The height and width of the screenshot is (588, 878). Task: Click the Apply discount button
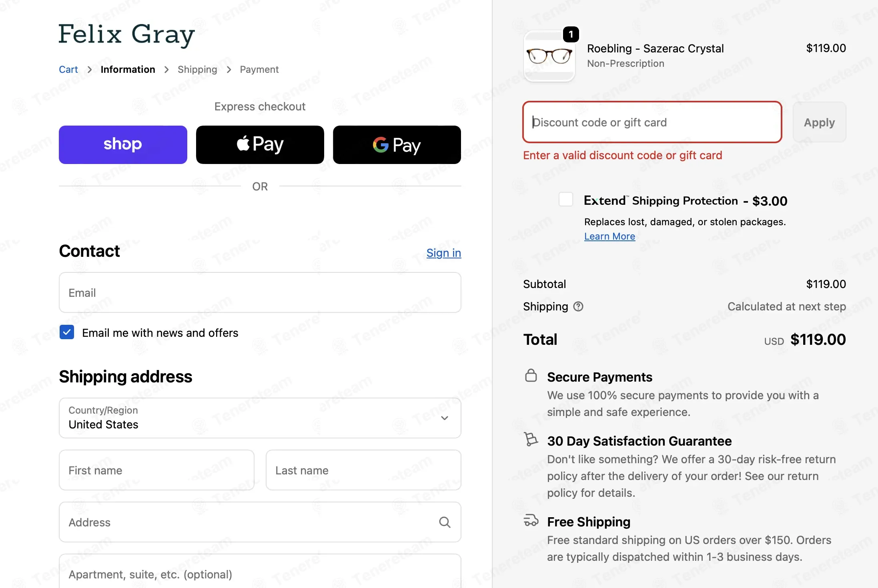pyautogui.click(x=820, y=122)
